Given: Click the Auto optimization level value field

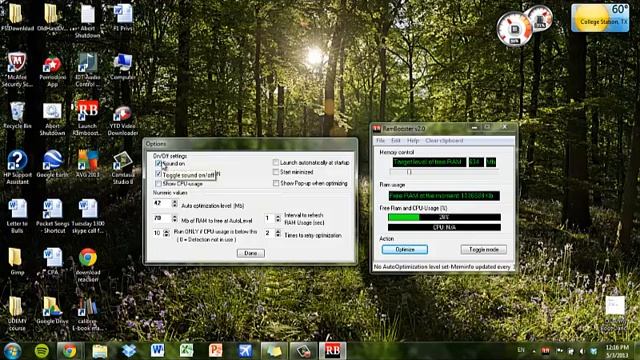Looking at the screenshot, I should [162, 203].
